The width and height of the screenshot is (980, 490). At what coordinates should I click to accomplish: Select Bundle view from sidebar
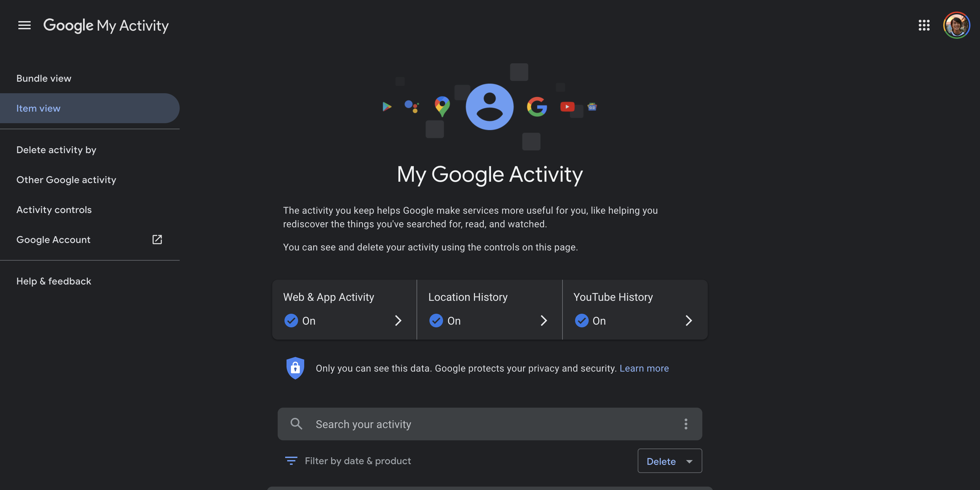point(44,78)
